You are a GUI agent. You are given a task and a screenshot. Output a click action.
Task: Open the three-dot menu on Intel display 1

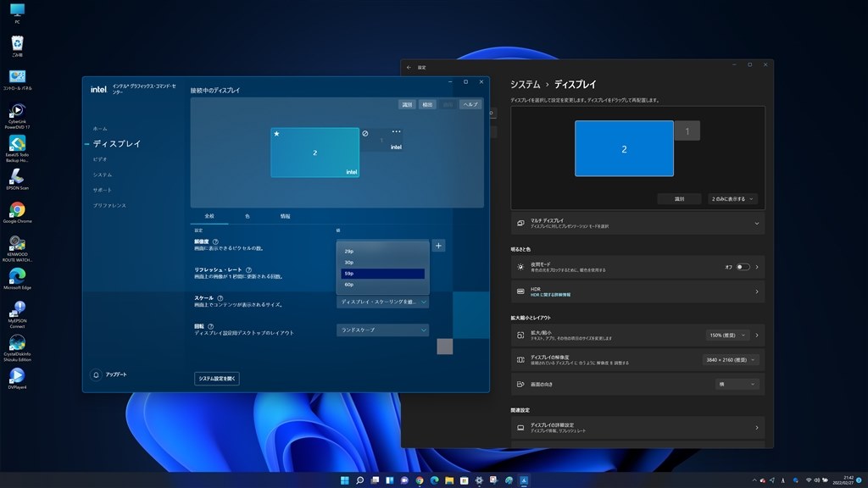(397, 131)
